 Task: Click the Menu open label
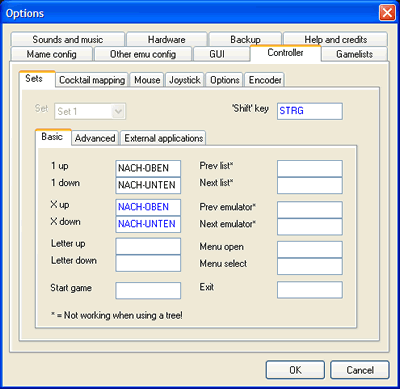(222, 247)
